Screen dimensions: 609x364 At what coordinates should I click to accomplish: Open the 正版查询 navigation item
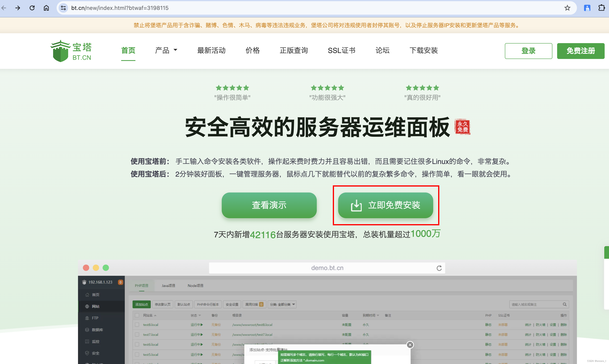294,50
